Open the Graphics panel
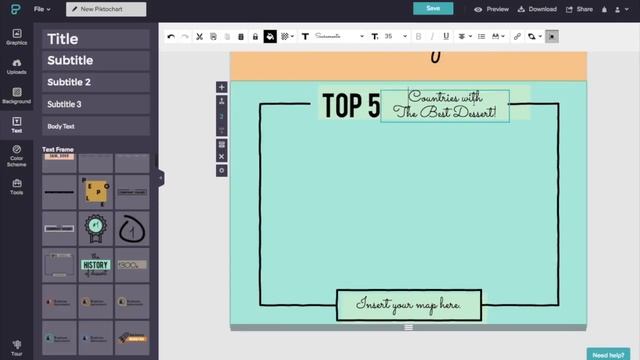The height and width of the screenshot is (360, 640). pos(17,37)
